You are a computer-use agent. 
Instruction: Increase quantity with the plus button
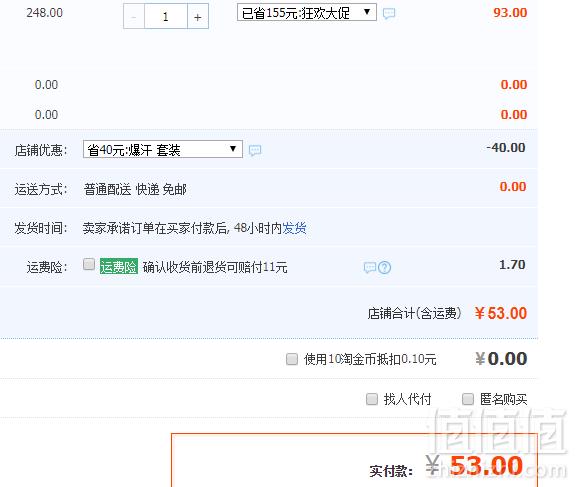tap(198, 17)
